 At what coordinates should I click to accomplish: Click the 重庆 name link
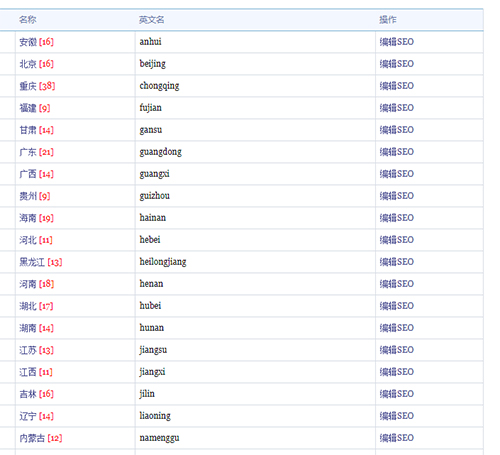click(28, 86)
